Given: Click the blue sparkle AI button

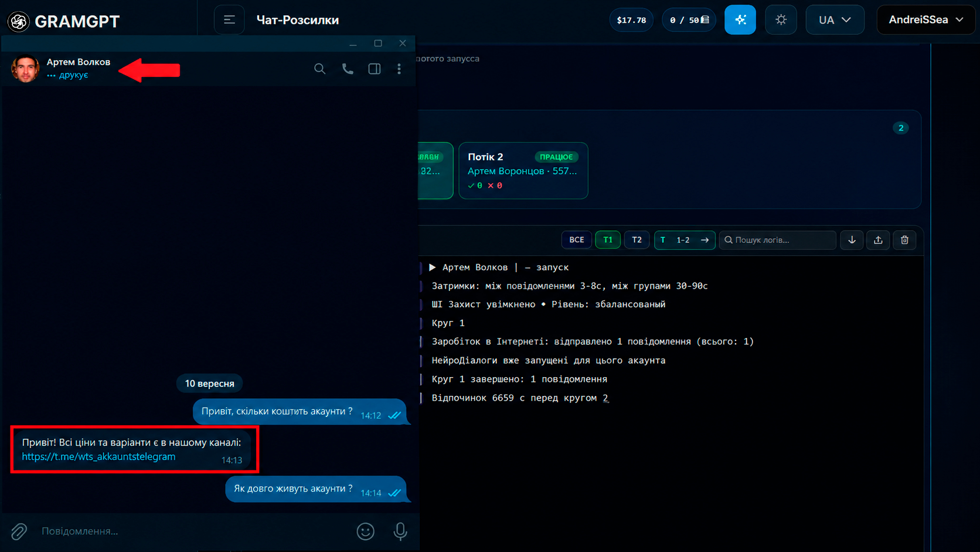Looking at the screenshot, I should [x=740, y=20].
